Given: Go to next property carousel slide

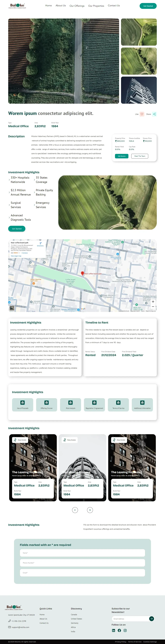Looking at the screenshot, I should (x=90, y=510).
